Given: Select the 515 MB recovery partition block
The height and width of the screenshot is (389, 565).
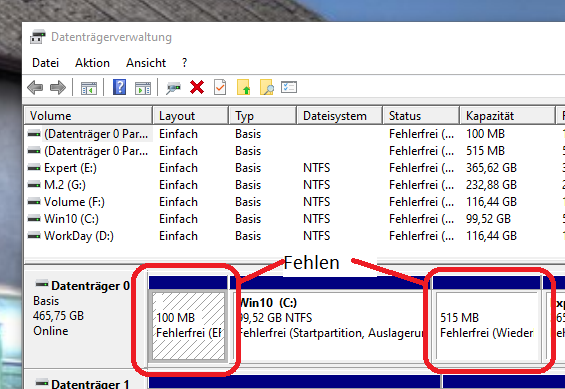Looking at the screenshot, I should (486, 319).
